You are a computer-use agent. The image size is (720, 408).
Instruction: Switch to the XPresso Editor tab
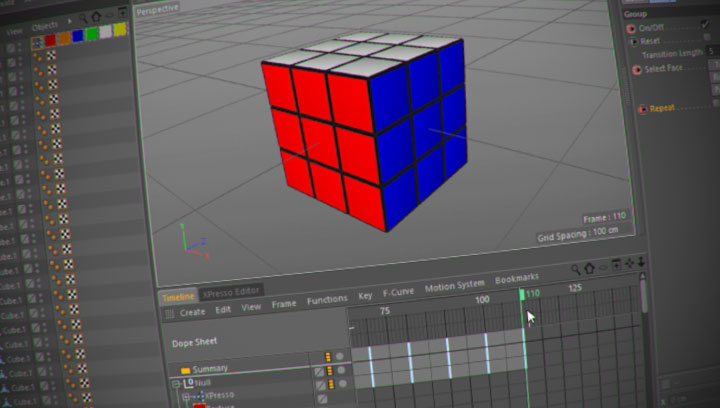(231, 292)
